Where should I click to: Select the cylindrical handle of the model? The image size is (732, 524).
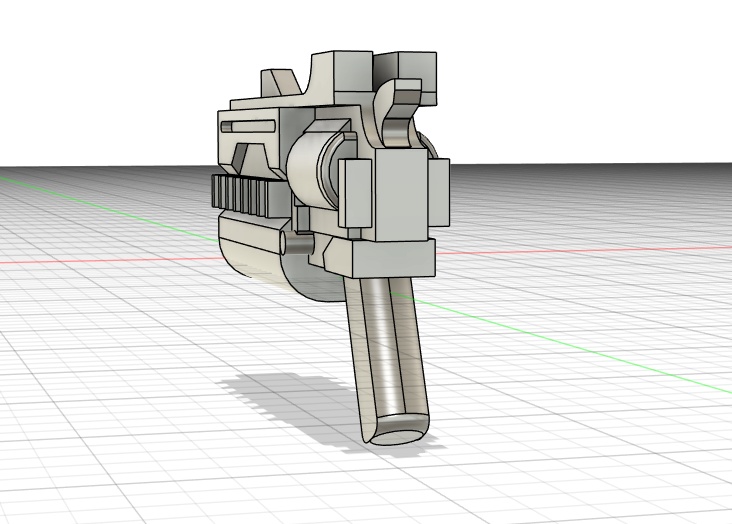[x=388, y=360]
